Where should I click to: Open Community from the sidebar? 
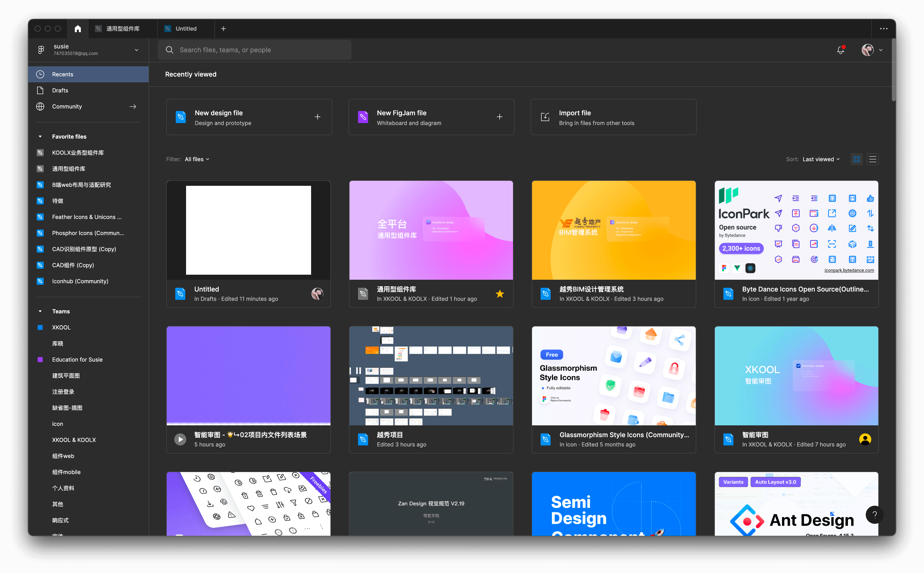coord(67,106)
